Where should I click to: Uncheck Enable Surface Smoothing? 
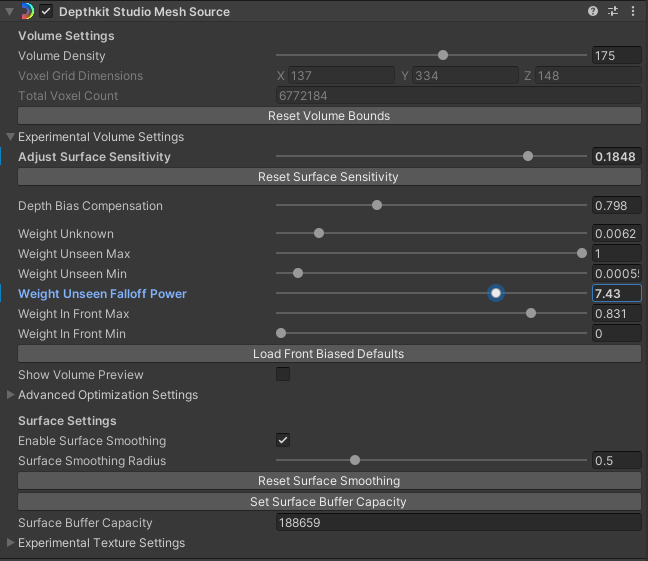pos(283,441)
